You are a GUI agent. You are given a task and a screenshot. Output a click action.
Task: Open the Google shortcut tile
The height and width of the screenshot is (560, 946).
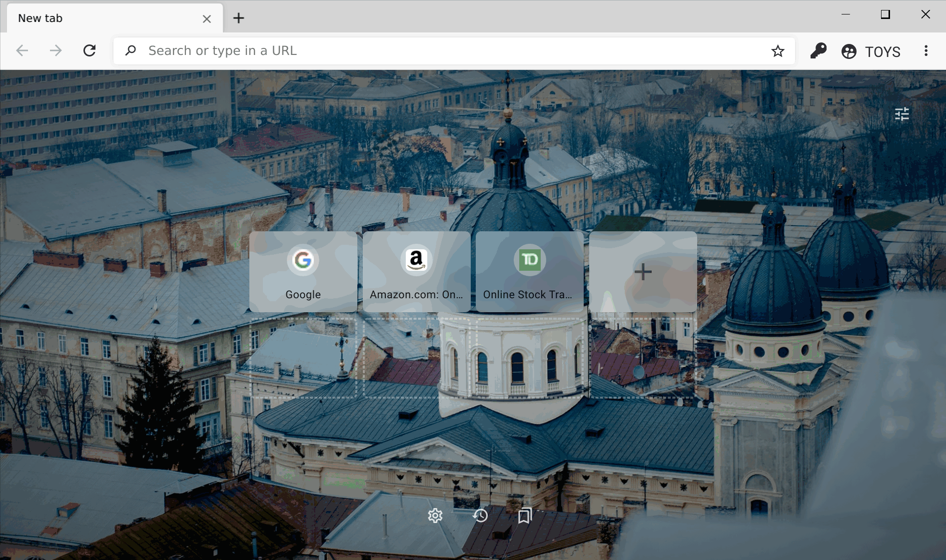click(x=303, y=272)
